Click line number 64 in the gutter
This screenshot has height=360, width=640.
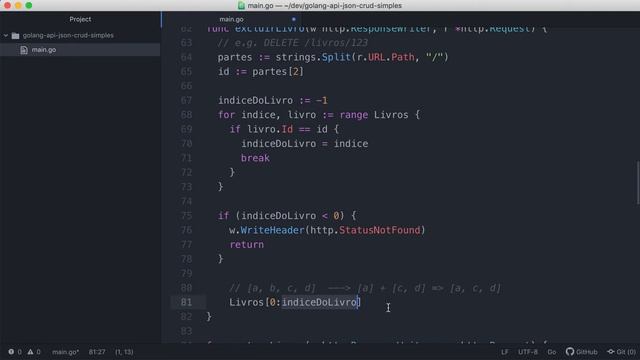(186, 57)
